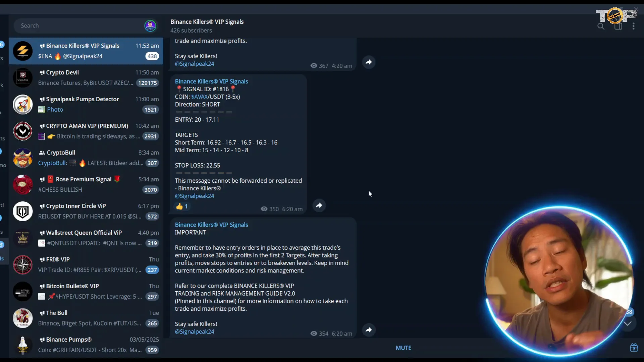Open the FRI® VIP chat
This screenshot has width=644, height=362.
tap(86, 264)
